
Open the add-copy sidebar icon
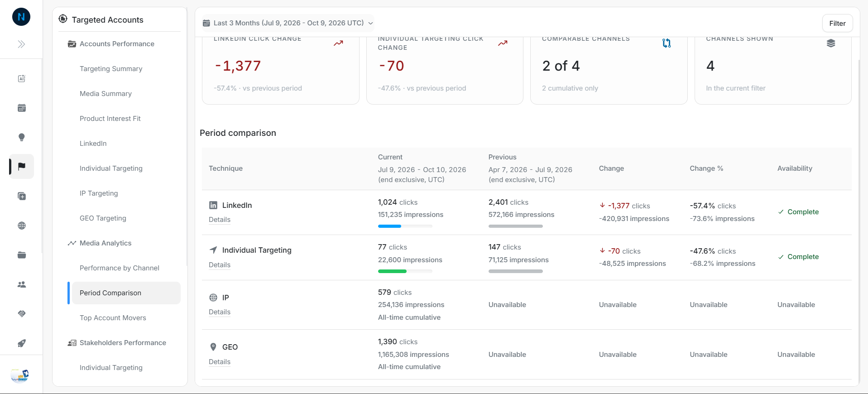[x=21, y=196]
